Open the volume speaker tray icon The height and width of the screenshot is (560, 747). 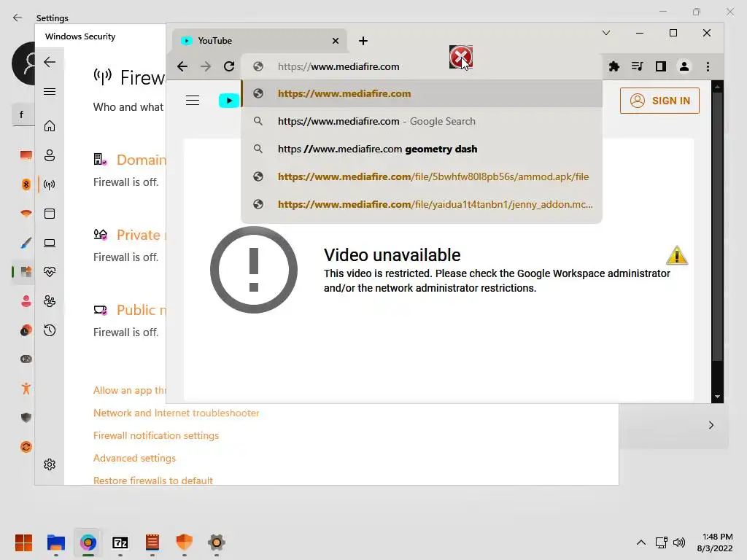(x=679, y=542)
